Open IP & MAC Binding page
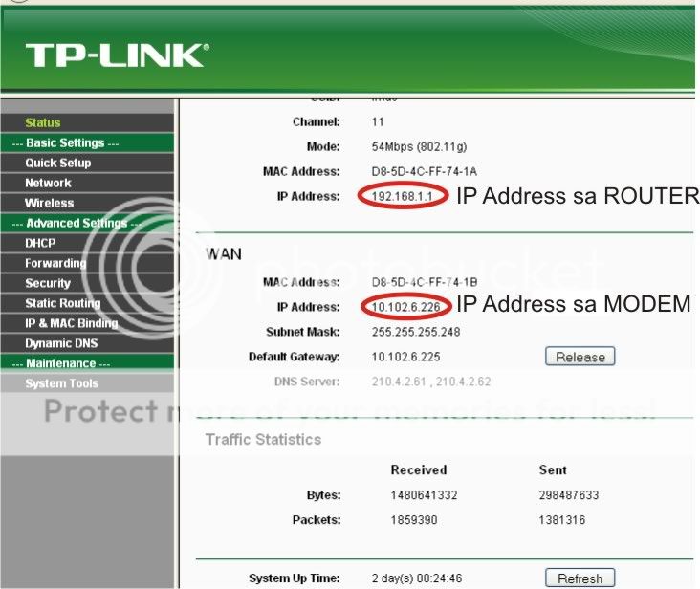The image size is (700, 589). click(72, 323)
